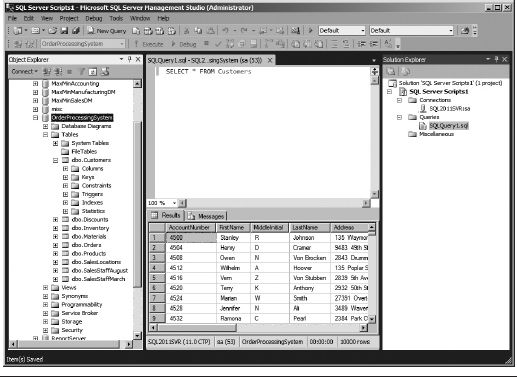Image resolution: width=517 pixels, height=377 pixels.
Task: Open the 100 % zoom dropdown
Action: coord(174,203)
